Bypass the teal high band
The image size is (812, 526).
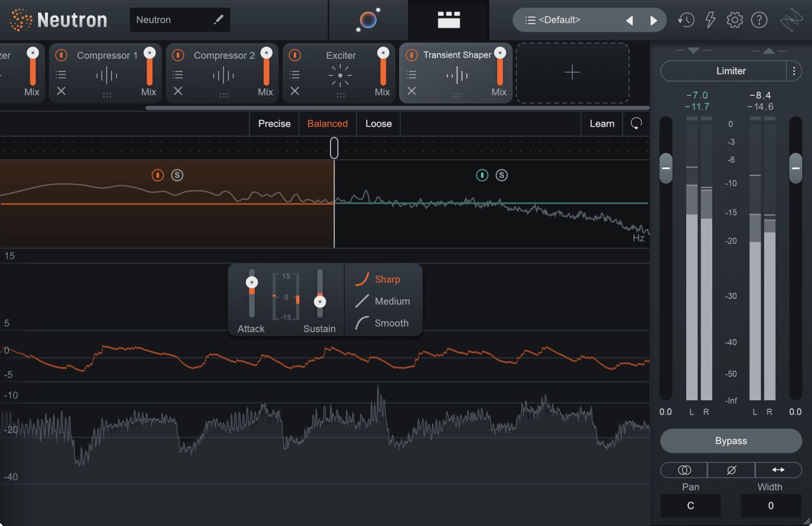(482, 175)
